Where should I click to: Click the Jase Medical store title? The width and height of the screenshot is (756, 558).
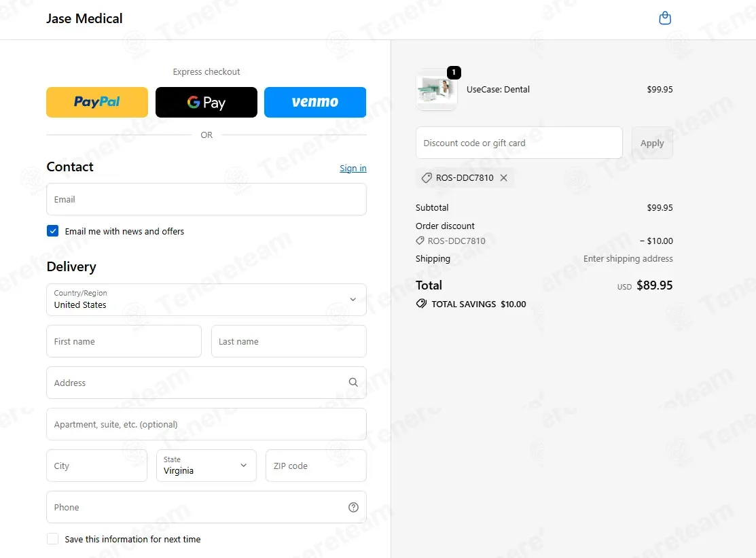tap(84, 18)
